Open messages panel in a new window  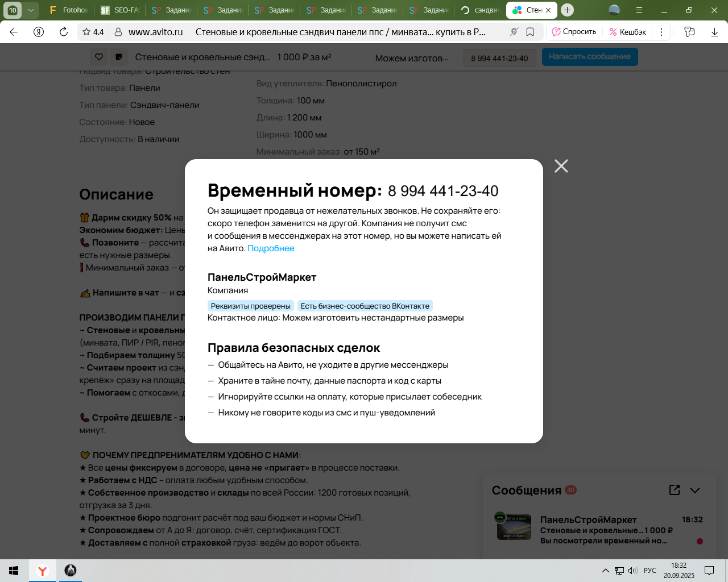[675, 490]
